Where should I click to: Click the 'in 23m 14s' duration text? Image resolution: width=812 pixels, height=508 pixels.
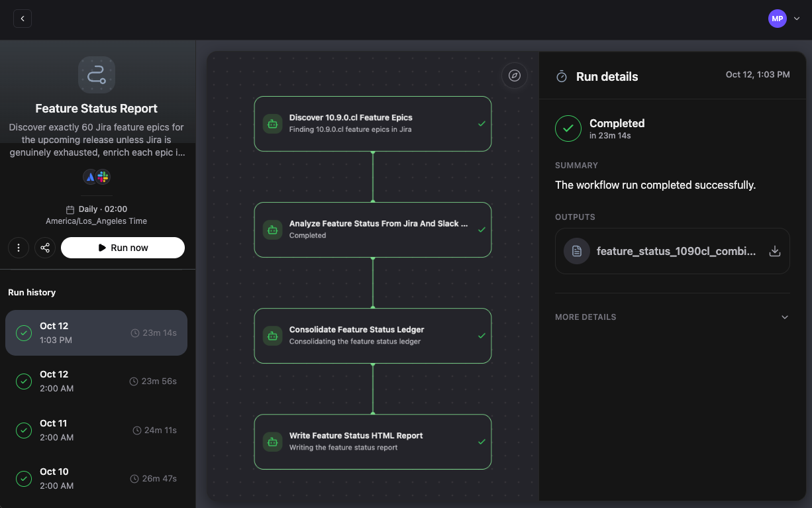coord(610,136)
